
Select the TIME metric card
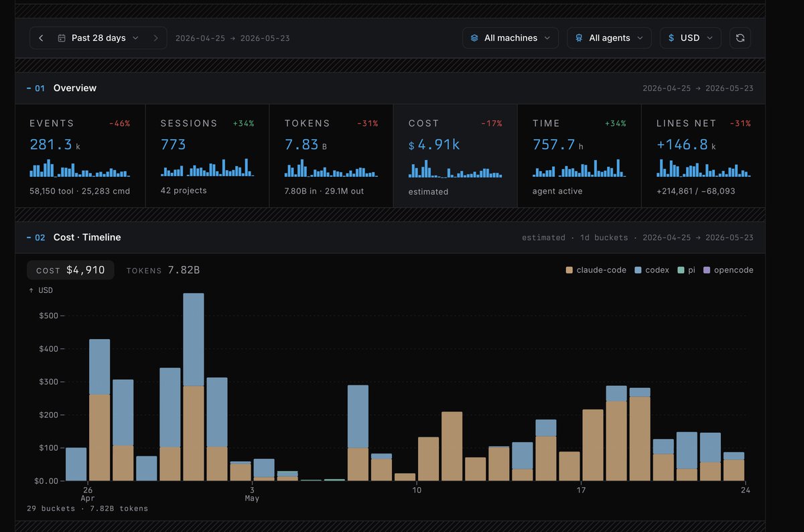pyautogui.click(x=579, y=155)
